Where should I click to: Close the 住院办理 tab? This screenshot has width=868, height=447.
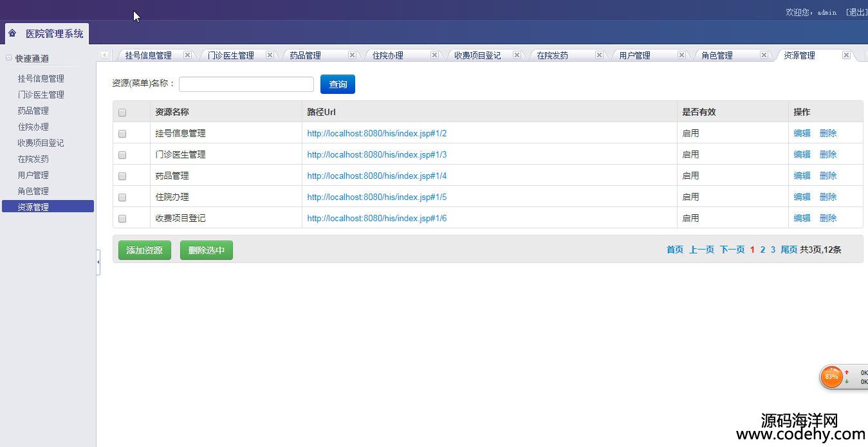pyautogui.click(x=434, y=55)
